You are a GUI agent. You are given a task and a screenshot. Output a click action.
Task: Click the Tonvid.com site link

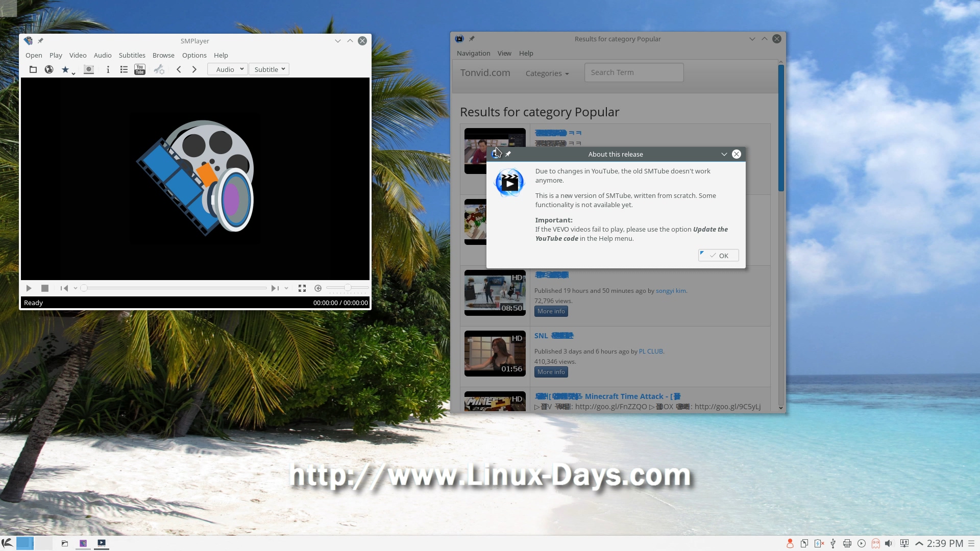(x=485, y=72)
